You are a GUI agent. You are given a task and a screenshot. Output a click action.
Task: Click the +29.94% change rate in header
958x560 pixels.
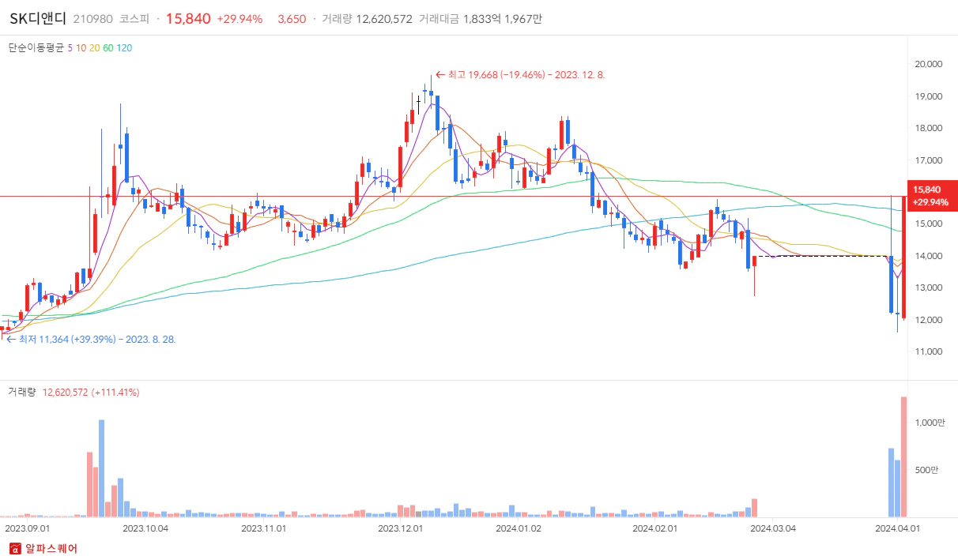click(239, 19)
